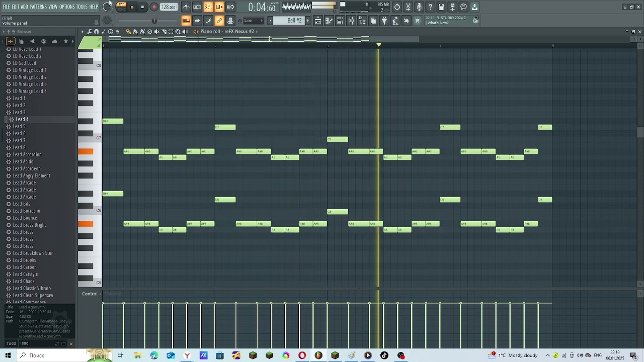The image size is (644, 362).
Task: Open the TOOLS menu
Action: (x=82, y=7)
